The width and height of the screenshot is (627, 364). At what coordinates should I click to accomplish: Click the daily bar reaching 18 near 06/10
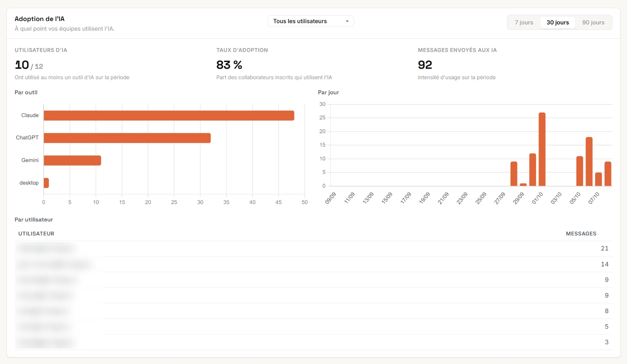[x=589, y=161]
